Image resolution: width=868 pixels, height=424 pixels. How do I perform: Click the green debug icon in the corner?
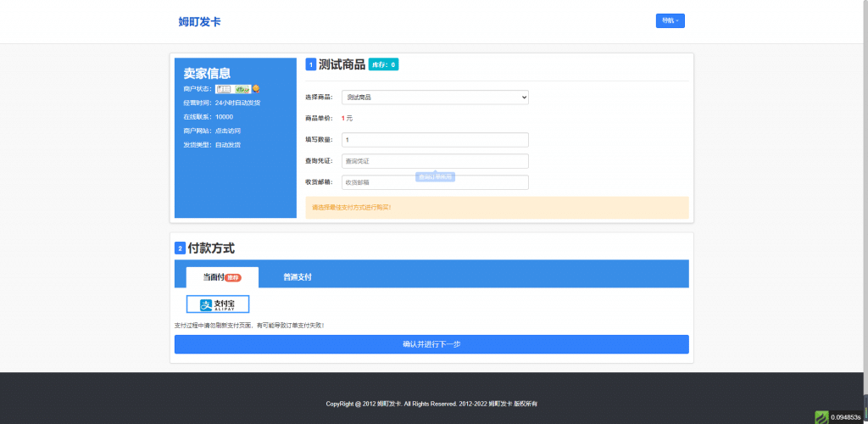coord(821,416)
